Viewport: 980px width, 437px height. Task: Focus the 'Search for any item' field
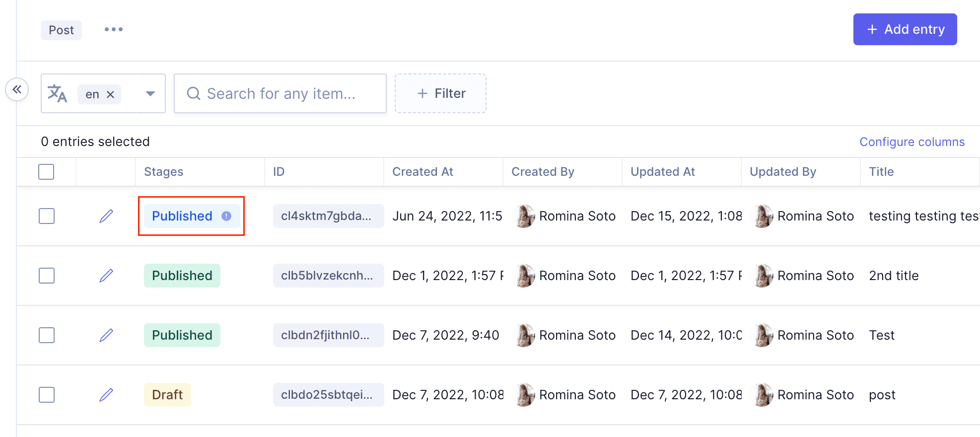(x=280, y=93)
